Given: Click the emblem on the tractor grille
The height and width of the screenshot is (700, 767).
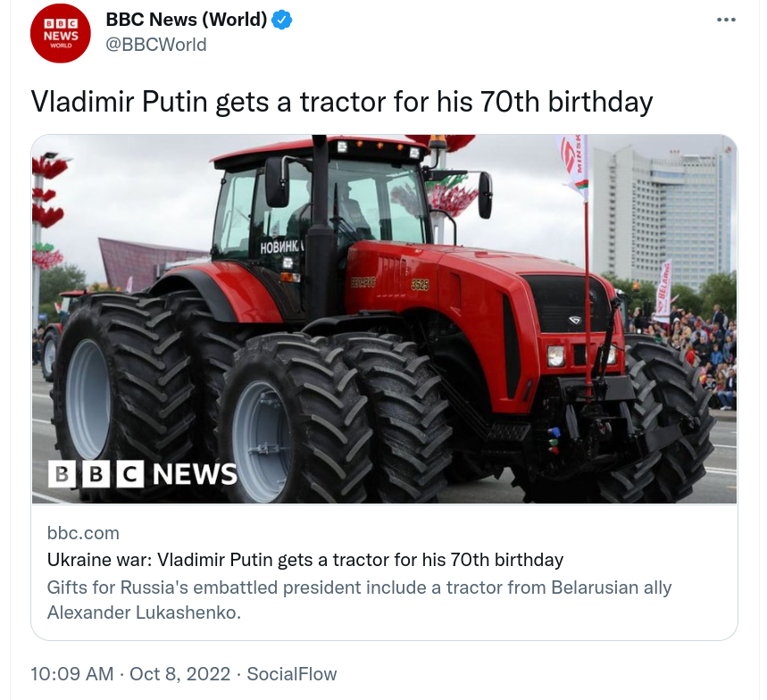Looking at the screenshot, I should [575, 320].
